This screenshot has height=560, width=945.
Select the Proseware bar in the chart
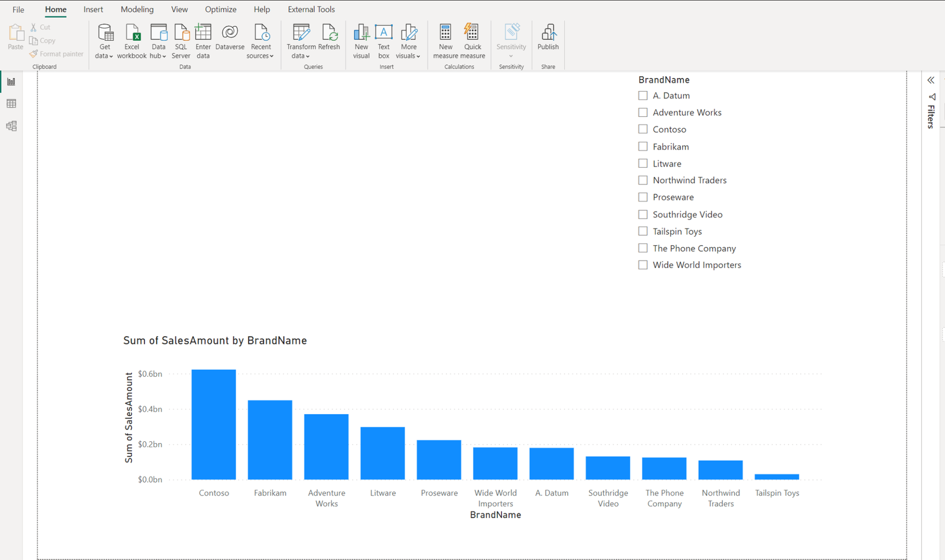click(x=439, y=460)
